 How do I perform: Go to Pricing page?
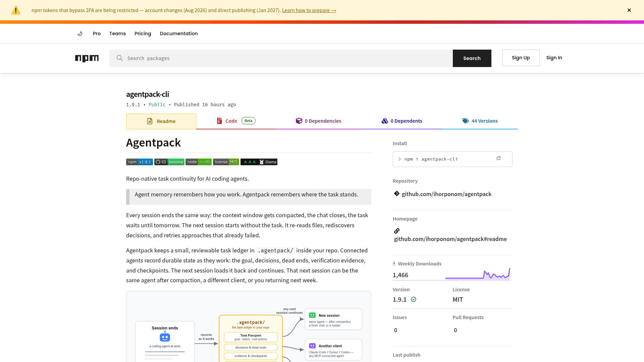point(143,34)
